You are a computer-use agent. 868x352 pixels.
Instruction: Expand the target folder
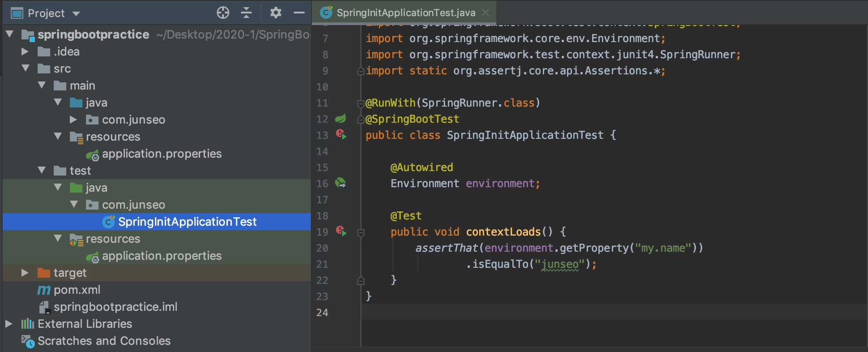pos(25,273)
